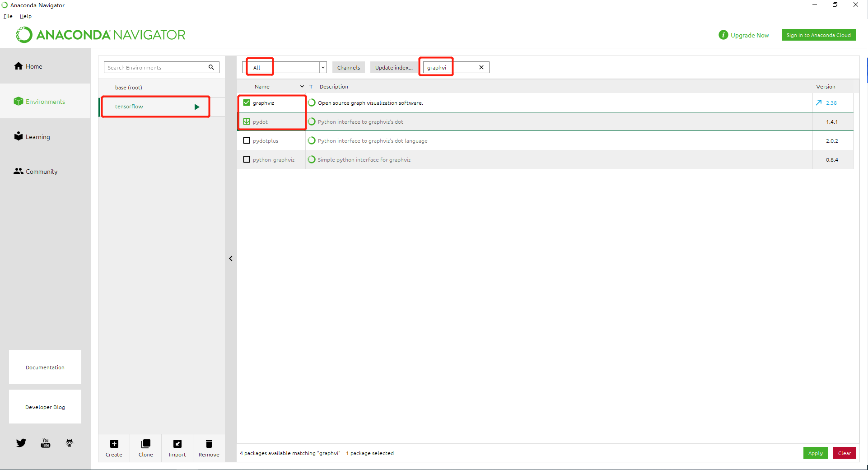The height and width of the screenshot is (470, 868).
Task: Collapse the environments panel with chevron
Action: tap(231, 259)
